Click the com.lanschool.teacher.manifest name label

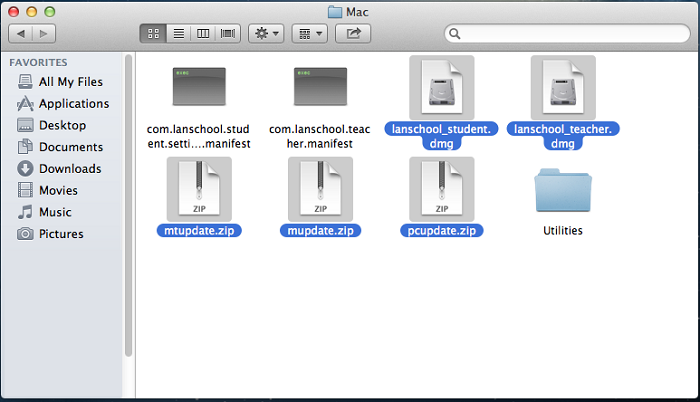[320, 136]
